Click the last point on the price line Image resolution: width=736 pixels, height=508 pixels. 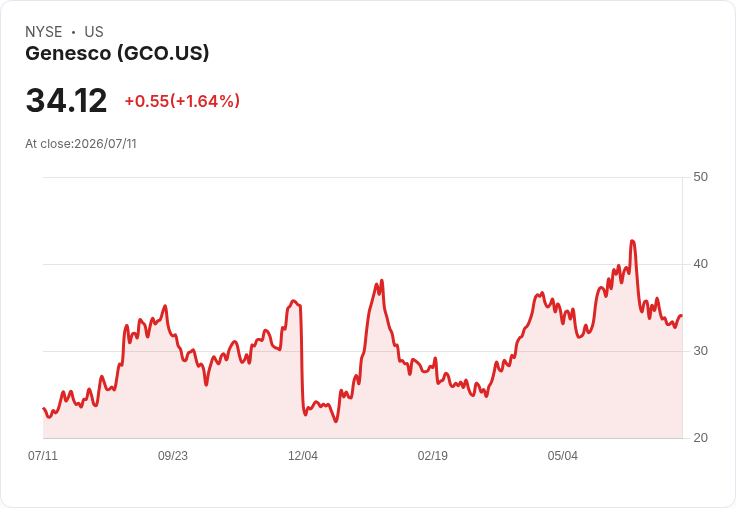682,316
